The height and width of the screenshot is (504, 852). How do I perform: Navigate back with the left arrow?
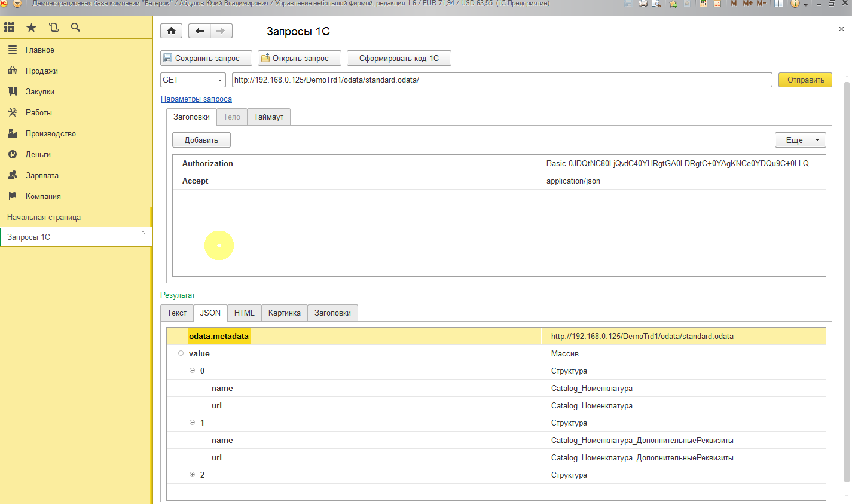point(200,31)
